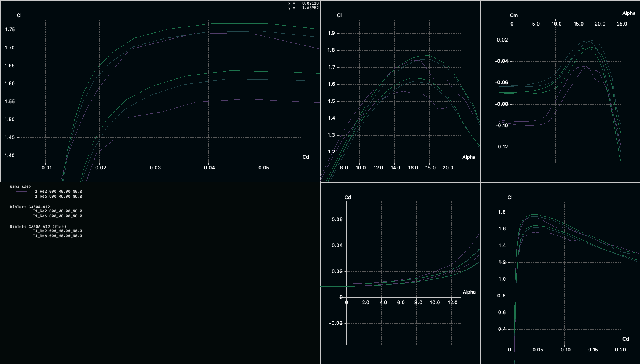This screenshot has height=364, width=640.
Task: Click the -0.08 tick in the Cm graph
Action: (x=501, y=104)
